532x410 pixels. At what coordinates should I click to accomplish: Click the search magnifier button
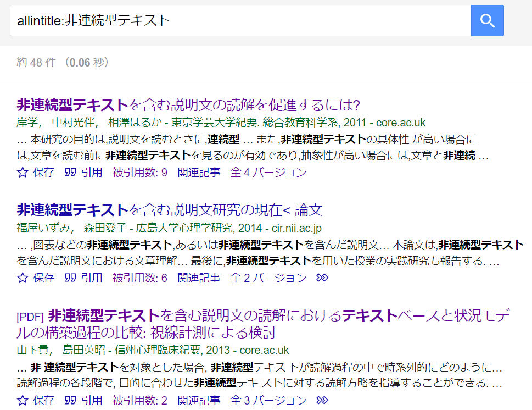[x=486, y=20]
